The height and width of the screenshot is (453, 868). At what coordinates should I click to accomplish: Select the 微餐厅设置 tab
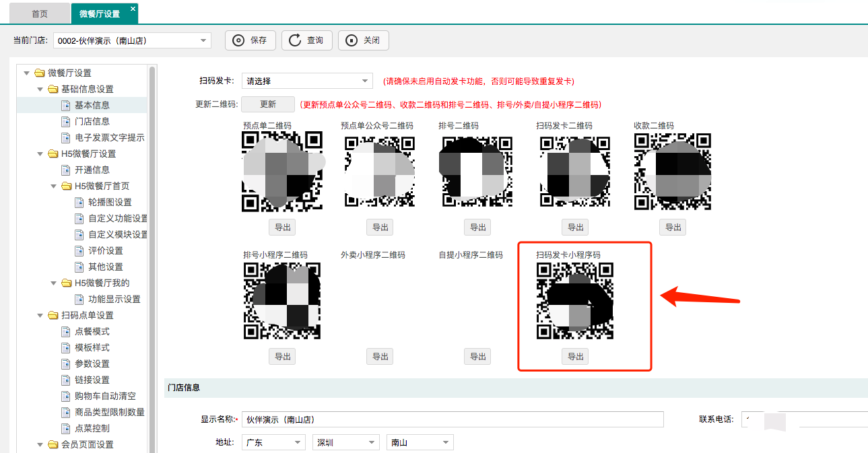point(100,13)
